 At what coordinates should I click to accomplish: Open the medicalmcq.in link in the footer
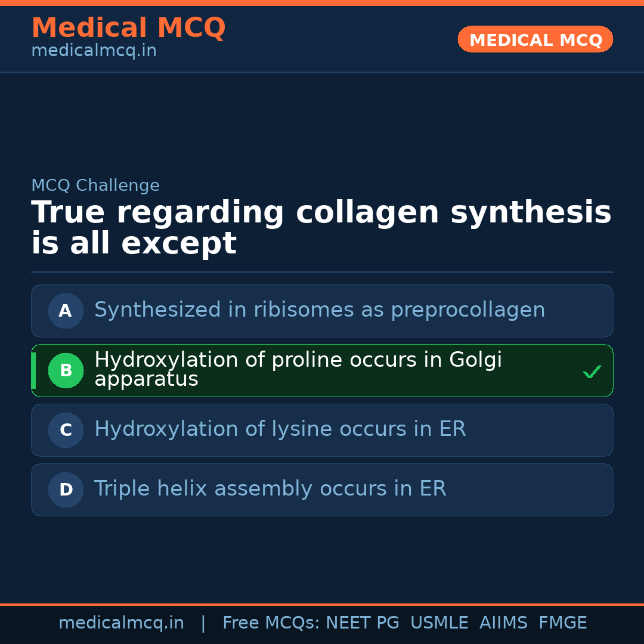(x=121, y=623)
